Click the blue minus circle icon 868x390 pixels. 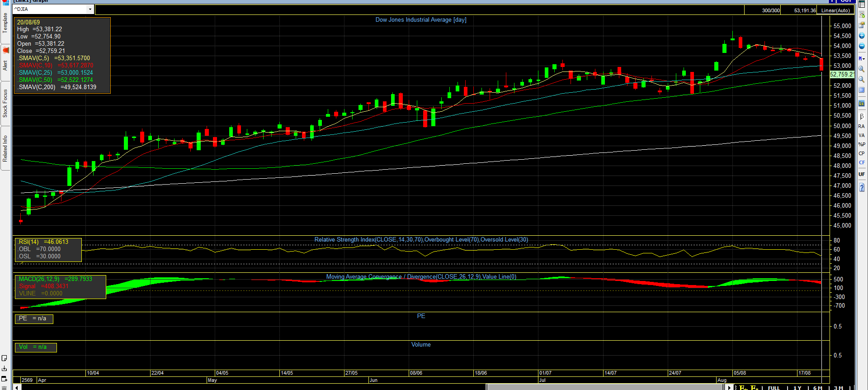(x=862, y=46)
